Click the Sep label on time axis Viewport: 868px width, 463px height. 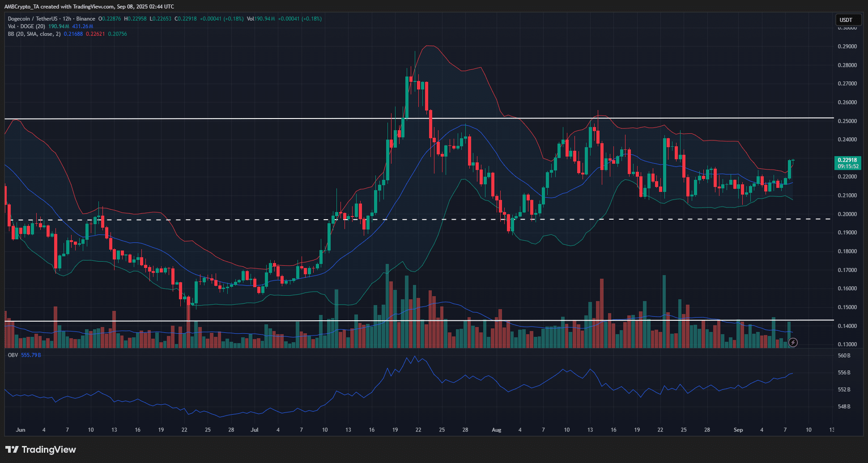click(x=738, y=430)
